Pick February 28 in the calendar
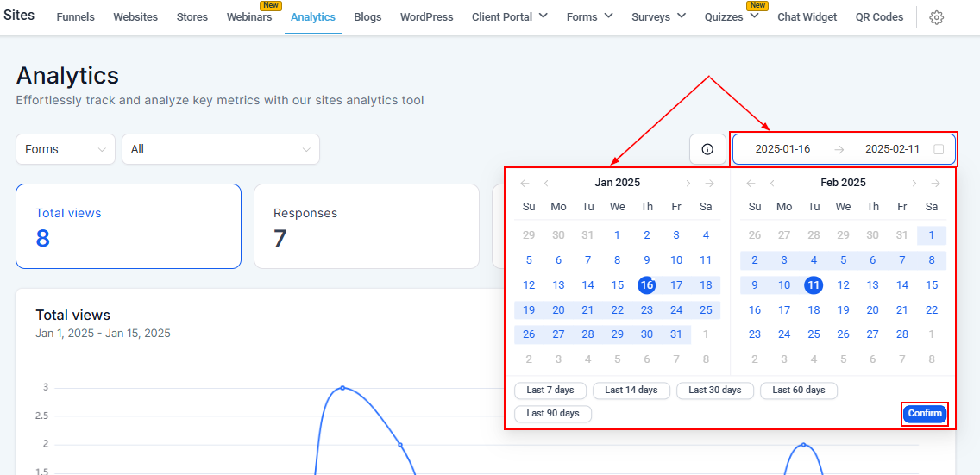 pyautogui.click(x=901, y=334)
